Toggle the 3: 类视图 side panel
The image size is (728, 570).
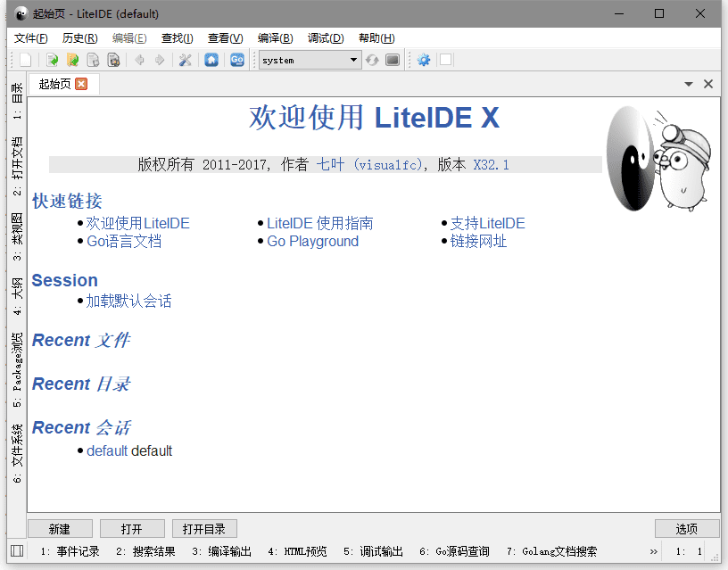[17, 236]
